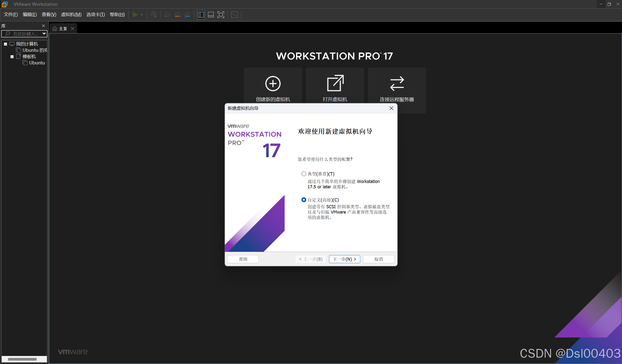
Task: Click the Take Snapshot toolbar icon
Action: tap(167, 15)
